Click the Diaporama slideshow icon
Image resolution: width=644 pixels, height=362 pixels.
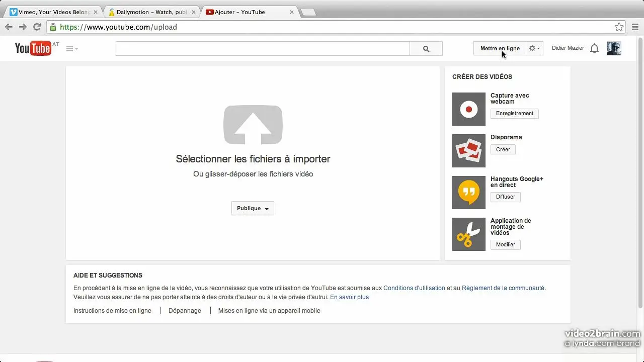click(468, 151)
